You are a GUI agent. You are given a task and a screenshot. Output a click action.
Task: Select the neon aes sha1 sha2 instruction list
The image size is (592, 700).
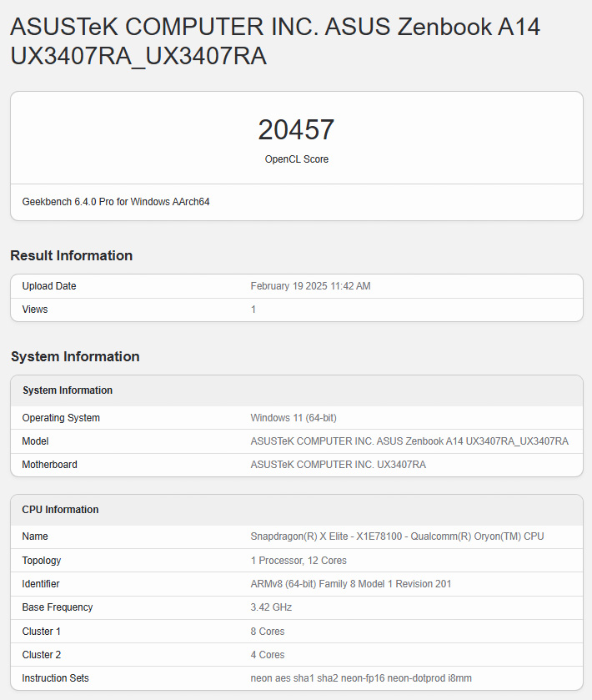[361, 678]
